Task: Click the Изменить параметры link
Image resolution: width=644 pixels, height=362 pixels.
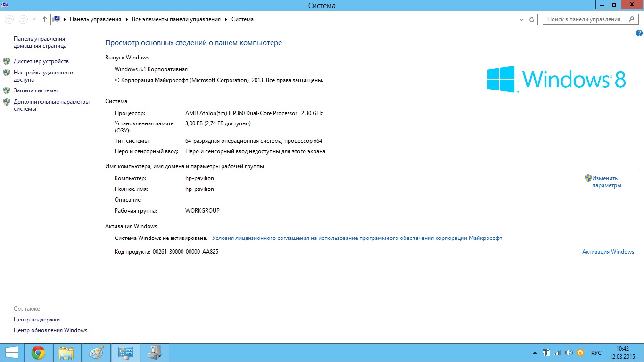Action: pos(607,182)
